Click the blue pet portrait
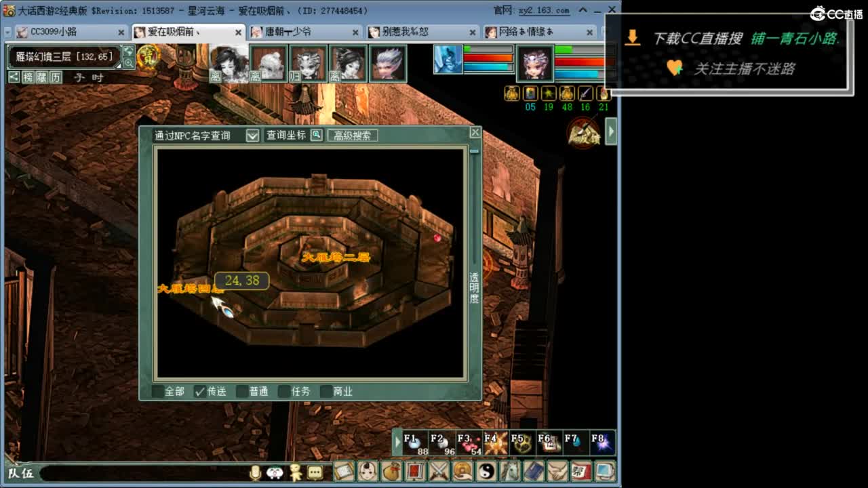The width and height of the screenshot is (868, 488). 448,59
